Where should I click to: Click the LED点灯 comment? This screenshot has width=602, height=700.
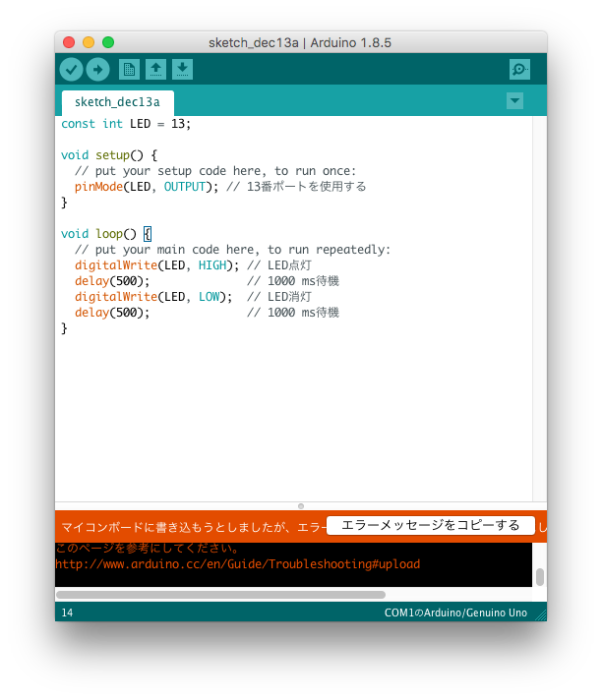[x=279, y=265]
